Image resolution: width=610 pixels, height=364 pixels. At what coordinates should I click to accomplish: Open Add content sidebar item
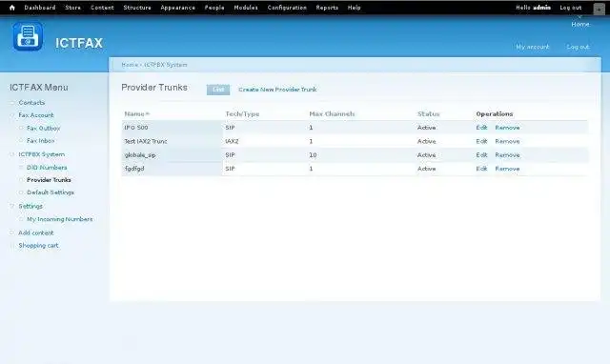pos(36,233)
